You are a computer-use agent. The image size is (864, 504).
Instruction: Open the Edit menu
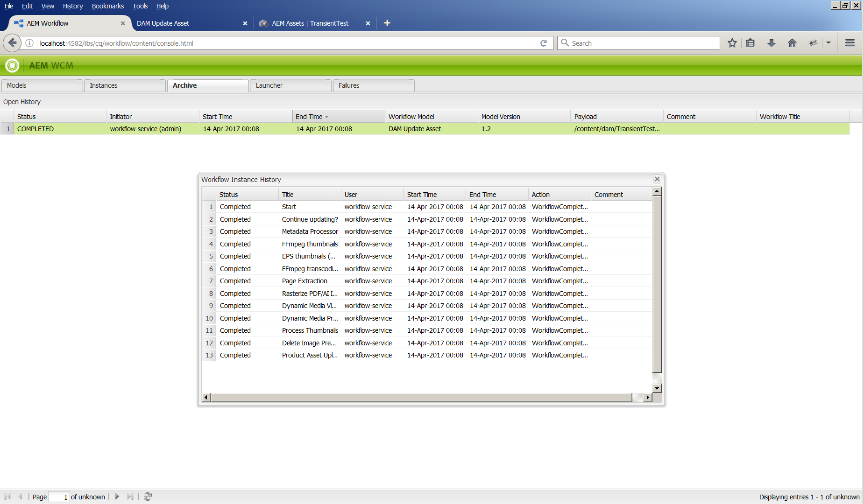pyautogui.click(x=27, y=6)
